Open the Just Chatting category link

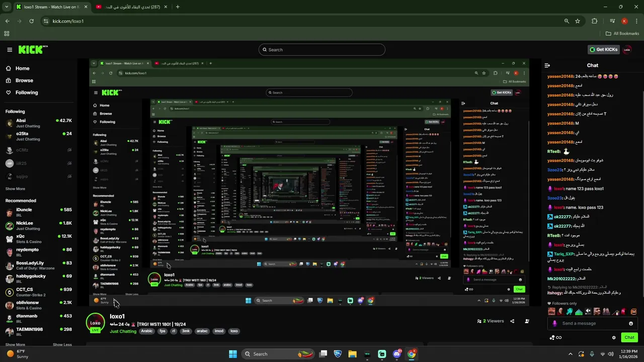coord(123,331)
